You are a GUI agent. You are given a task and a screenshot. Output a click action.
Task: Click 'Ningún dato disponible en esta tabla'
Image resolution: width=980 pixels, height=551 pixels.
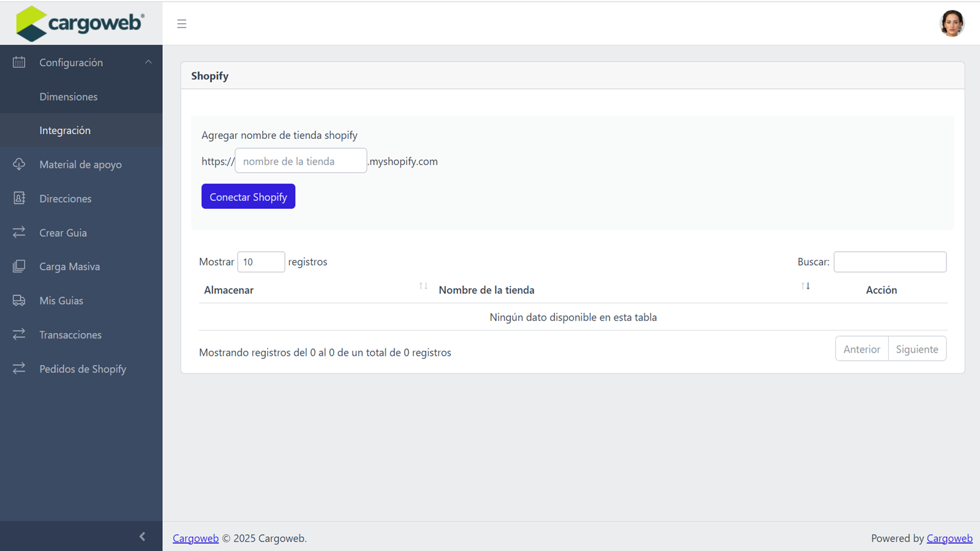point(573,317)
